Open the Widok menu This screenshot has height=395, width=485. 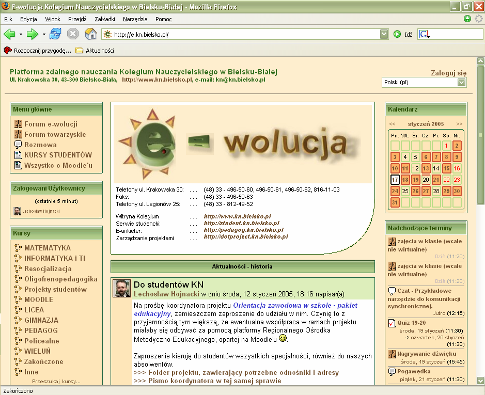click(52, 19)
